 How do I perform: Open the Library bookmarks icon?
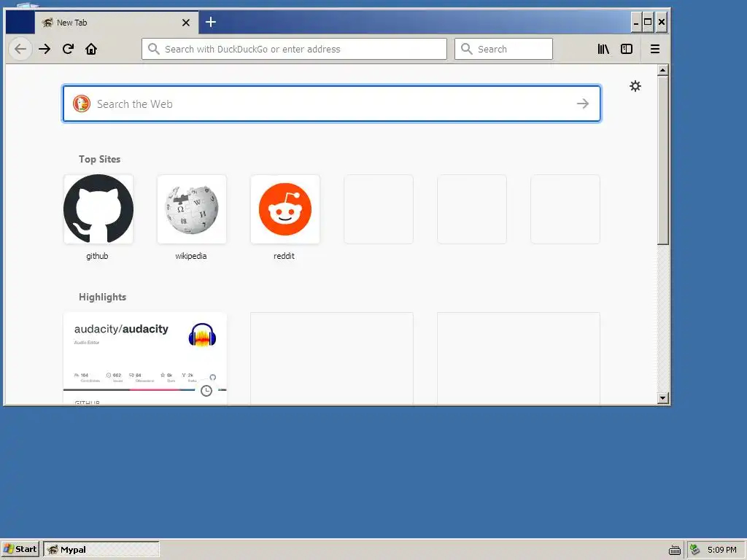[x=603, y=49]
